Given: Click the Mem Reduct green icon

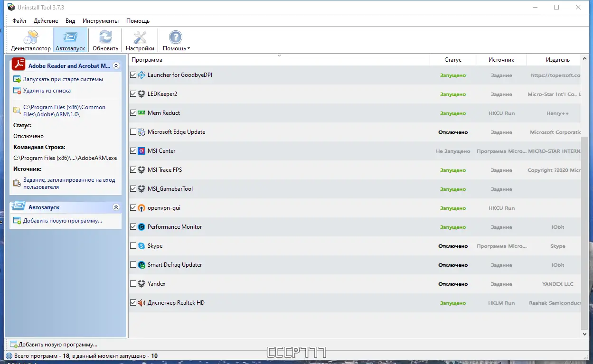Looking at the screenshot, I should (x=141, y=113).
